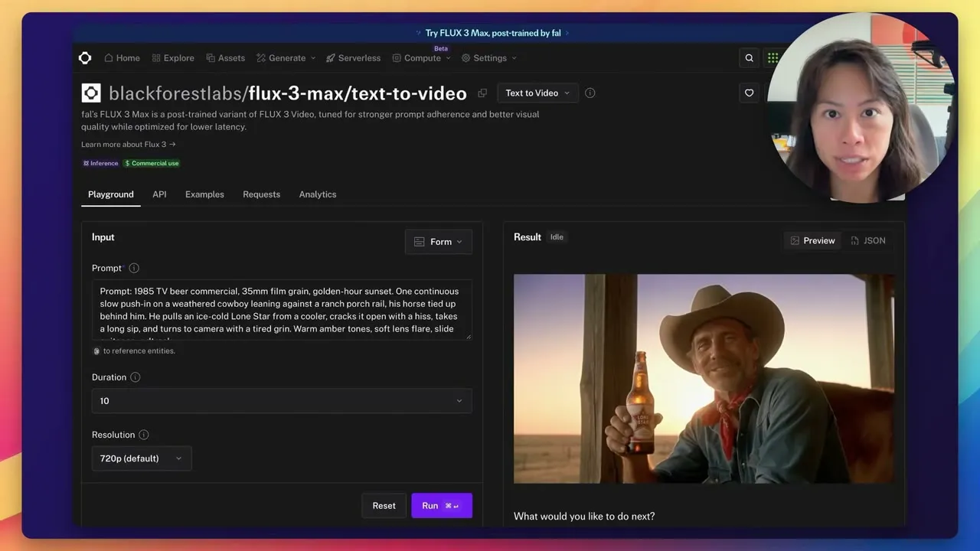The width and height of the screenshot is (980, 551).
Task: Favorite the model with the heart icon
Action: [750, 93]
